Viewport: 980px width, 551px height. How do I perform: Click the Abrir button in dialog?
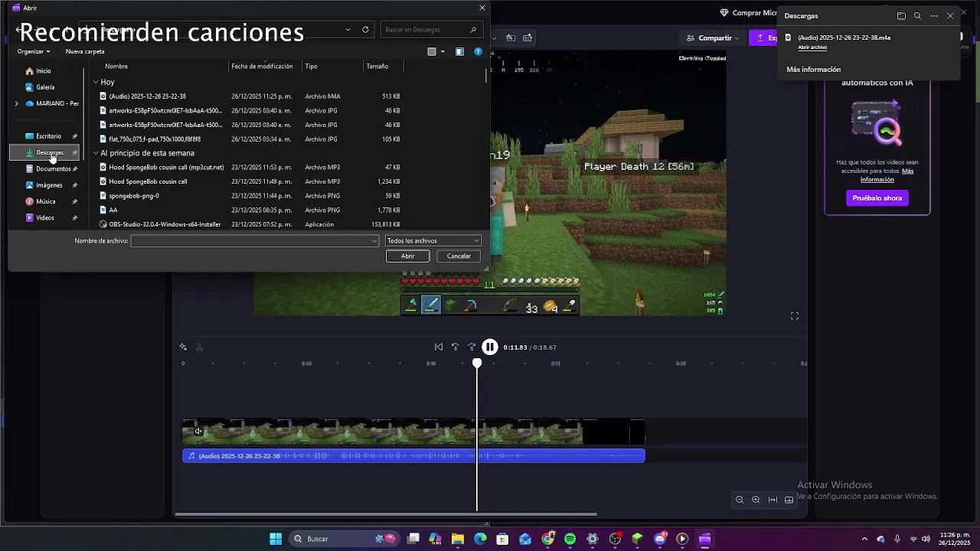tap(408, 256)
